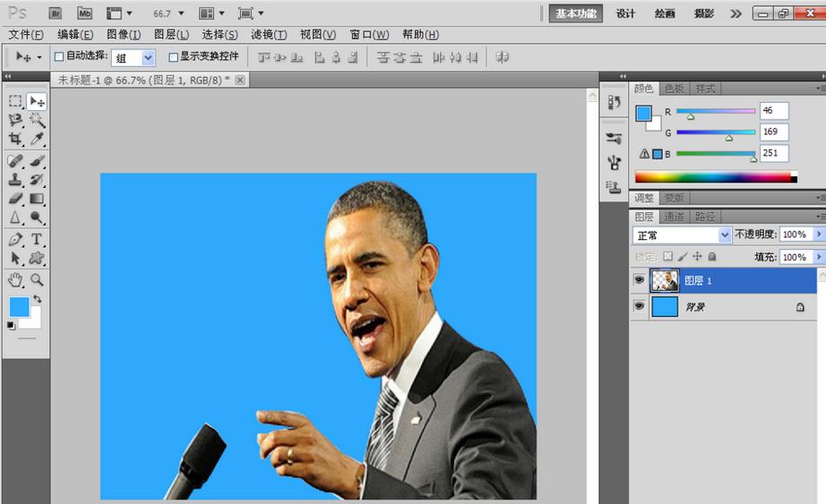Choose the Eraser tool
The height and width of the screenshot is (504, 826).
pyautogui.click(x=15, y=198)
